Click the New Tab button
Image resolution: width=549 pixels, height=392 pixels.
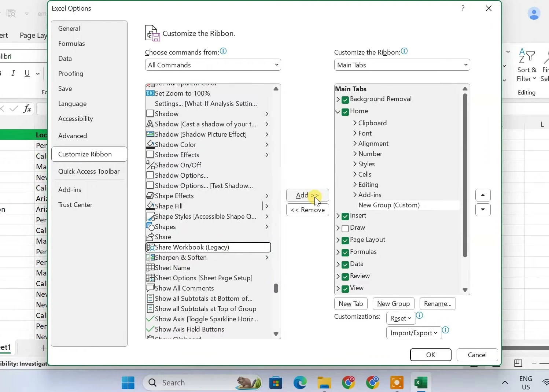pos(351,304)
